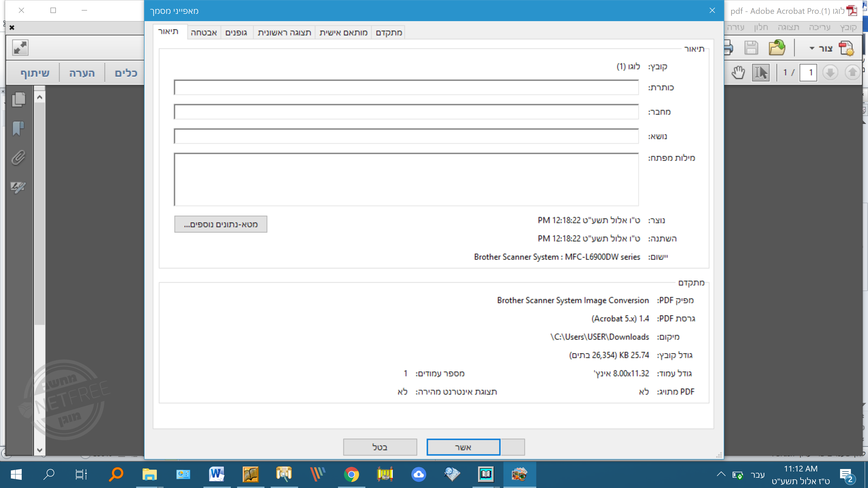This screenshot has height=488, width=868.
Task: Open the signatures panel icon
Action: pyautogui.click(x=18, y=187)
